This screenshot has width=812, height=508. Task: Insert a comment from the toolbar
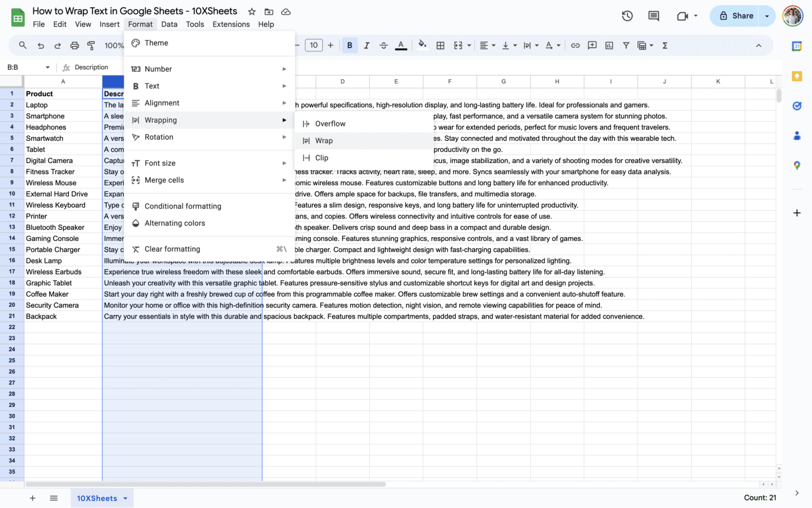[x=592, y=45]
